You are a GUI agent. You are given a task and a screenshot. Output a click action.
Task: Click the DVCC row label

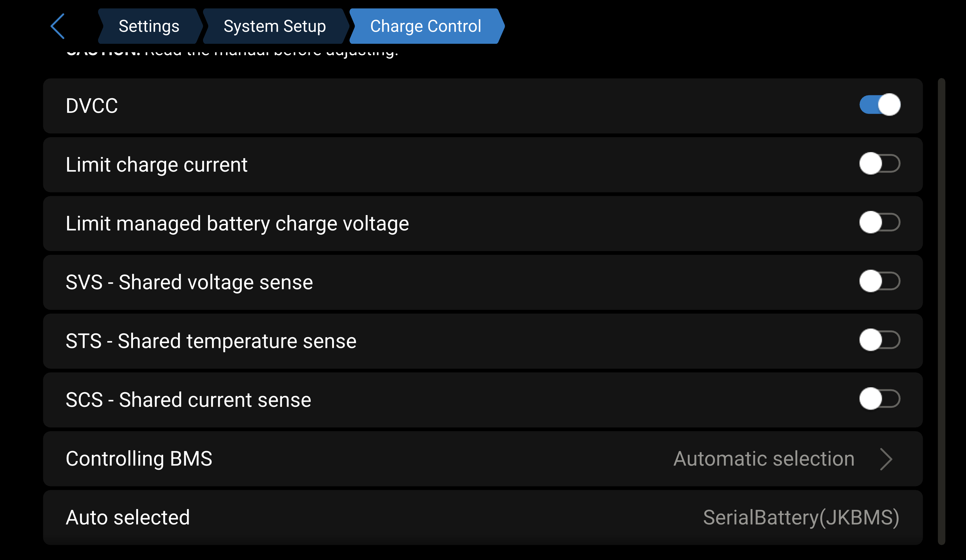[x=92, y=106]
